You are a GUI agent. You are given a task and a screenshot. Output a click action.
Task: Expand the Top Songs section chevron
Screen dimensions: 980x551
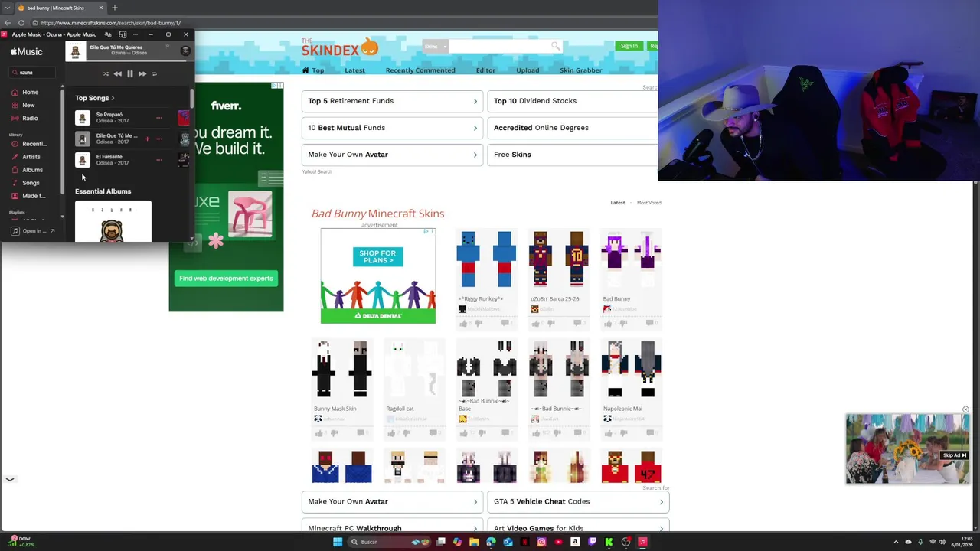[113, 98]
